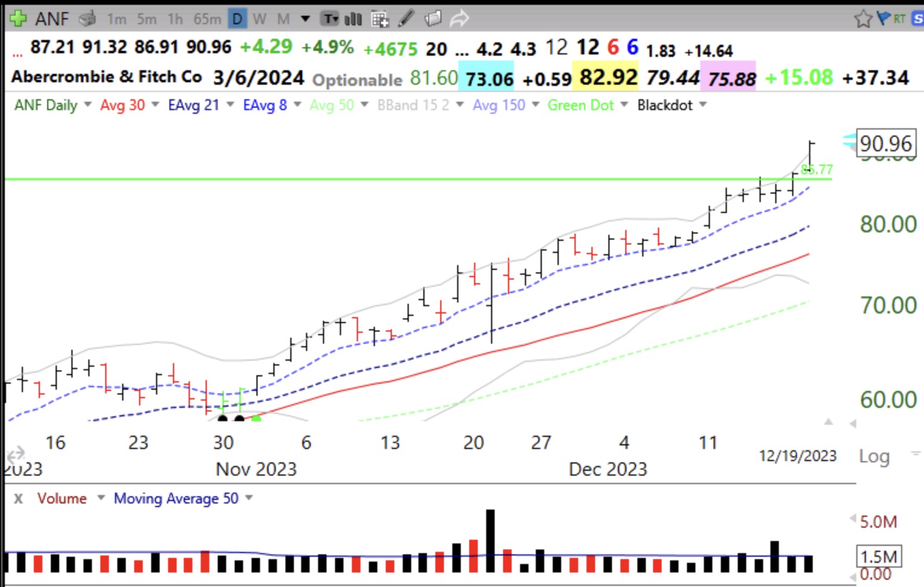This screenshot has height=587, width=924.
Task: Click the red three dots left of 87.21
Action: pos(18,54)
